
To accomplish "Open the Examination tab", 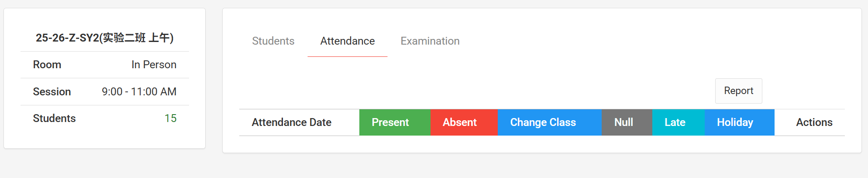I will 430,41.
